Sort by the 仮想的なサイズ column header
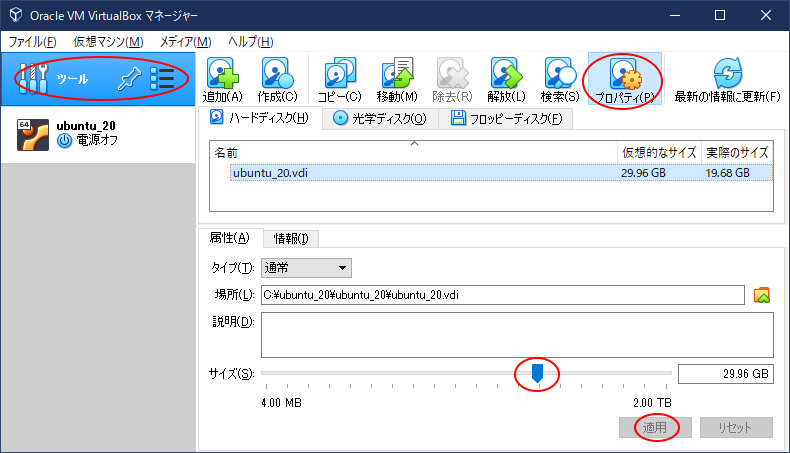 (x=659, y=153)
